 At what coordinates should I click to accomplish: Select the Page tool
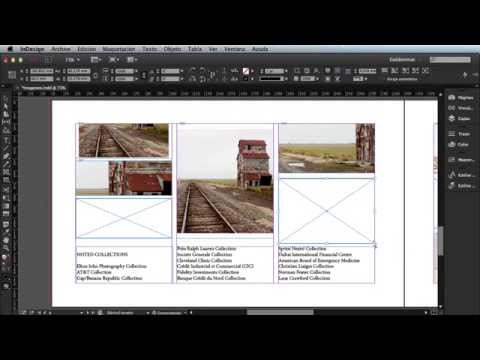pos(6,114)
